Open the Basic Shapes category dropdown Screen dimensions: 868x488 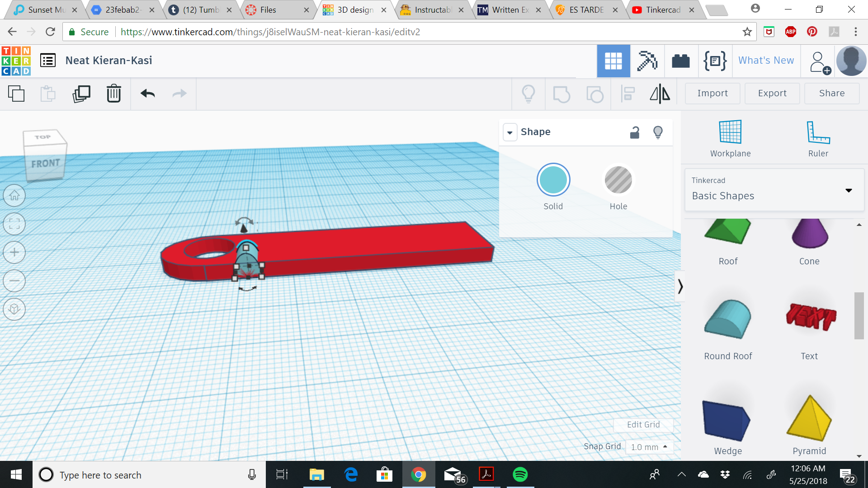pyautogui.click(x=774, y=190)
